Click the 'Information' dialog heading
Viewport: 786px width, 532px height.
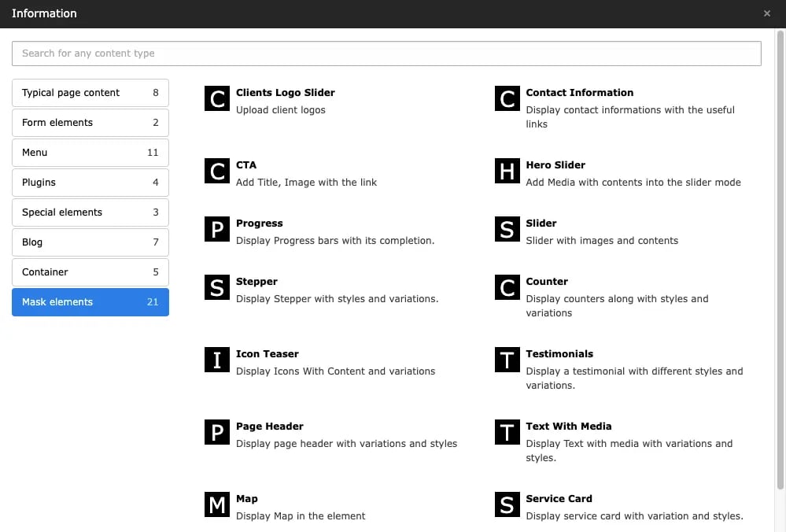point(44,13)
